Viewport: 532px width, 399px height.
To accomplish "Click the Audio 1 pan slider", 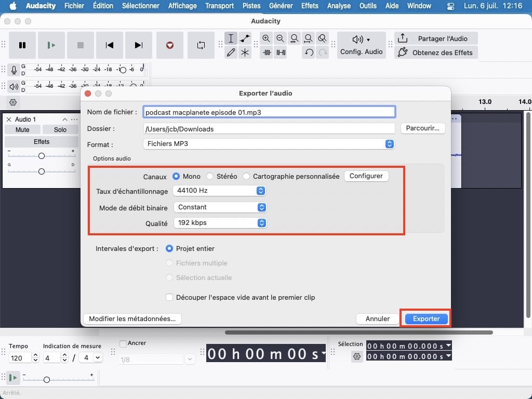I will [x=42, y=171].
